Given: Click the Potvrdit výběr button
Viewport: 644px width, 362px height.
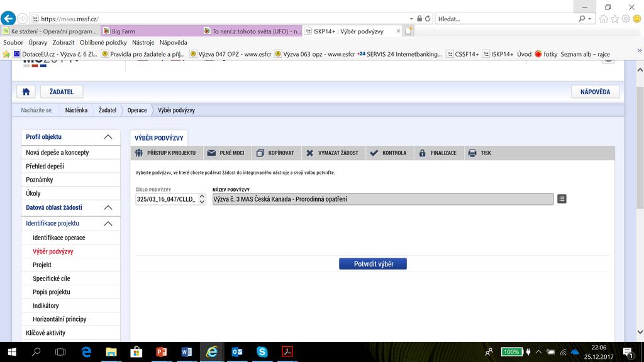Looking at the screenshot, I should (373, 264).
